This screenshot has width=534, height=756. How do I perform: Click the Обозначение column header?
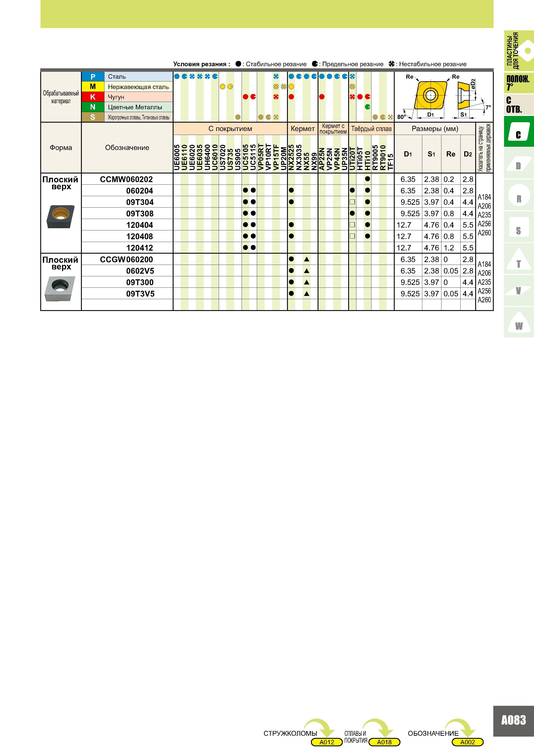click(x=127, y=147)
